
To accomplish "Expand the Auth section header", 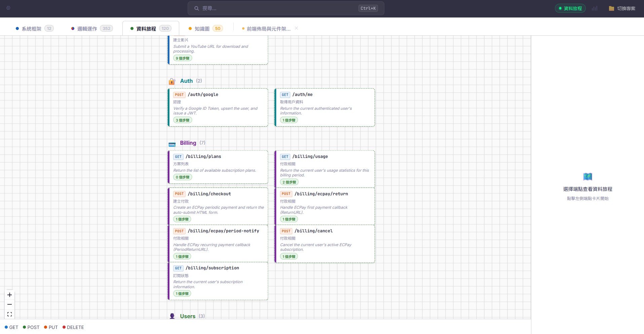I will point(187,81).
